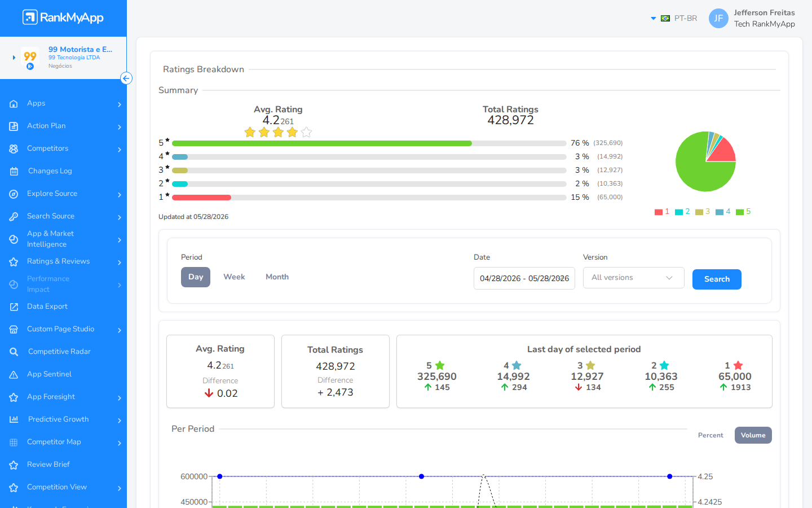812x508 pixels.
Task: Click the 1-star red rating bar
Action: [x=201, y=198]
